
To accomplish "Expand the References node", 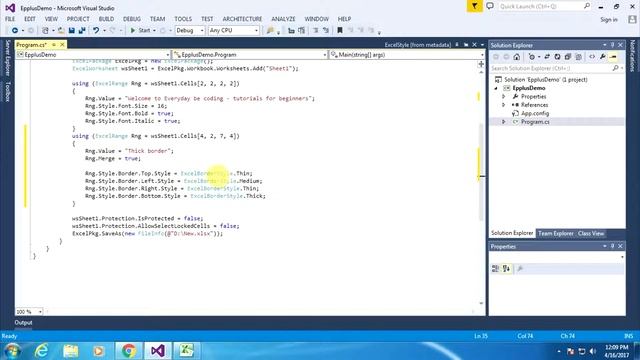I will (504, 105).
